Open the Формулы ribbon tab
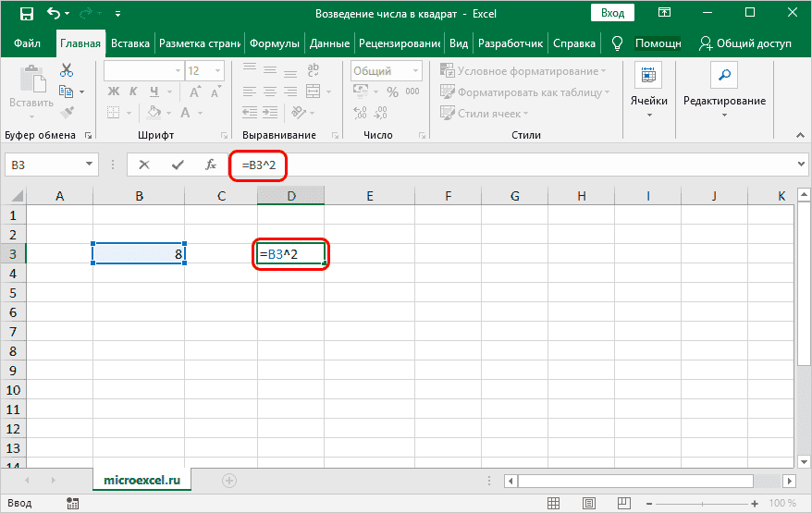This screenshot has height=513, width=812. 276,43
